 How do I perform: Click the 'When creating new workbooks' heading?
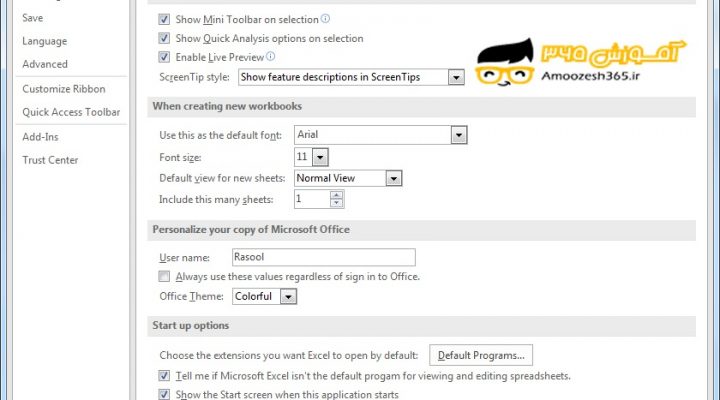pos(227,106)
